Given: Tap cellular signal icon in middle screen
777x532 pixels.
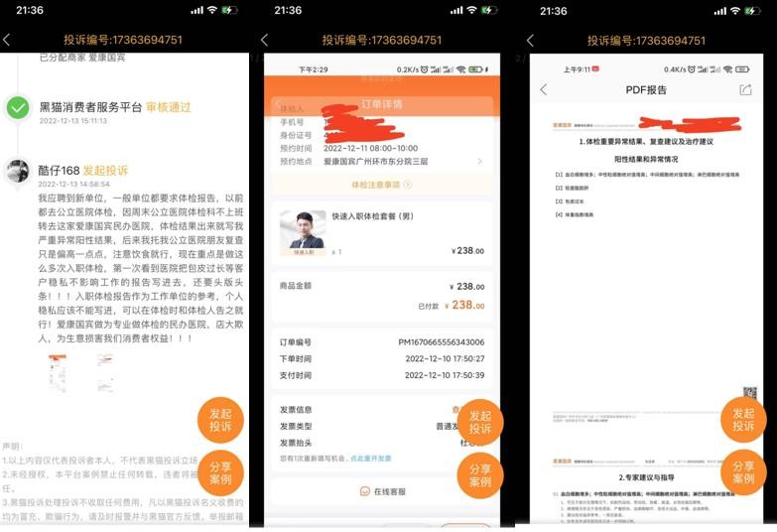Looking at the screenshot, I should click(456, 10).
